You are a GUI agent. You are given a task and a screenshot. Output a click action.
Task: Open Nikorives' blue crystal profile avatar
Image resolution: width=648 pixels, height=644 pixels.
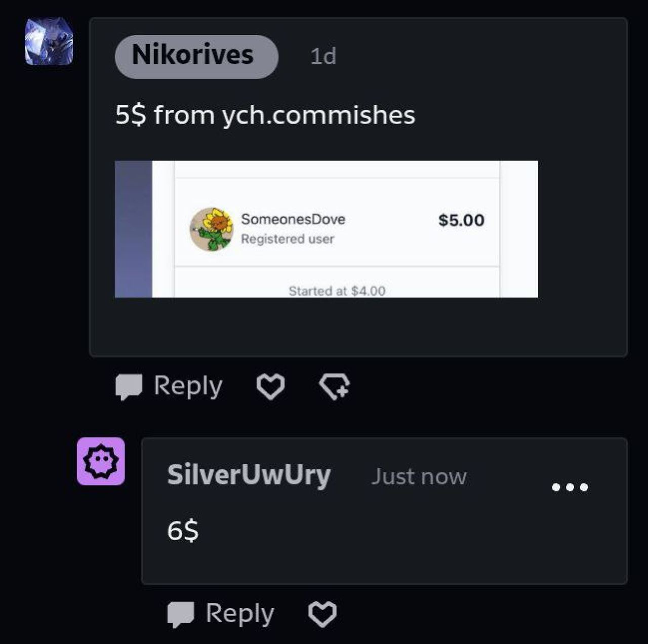[x=49, y=41]
